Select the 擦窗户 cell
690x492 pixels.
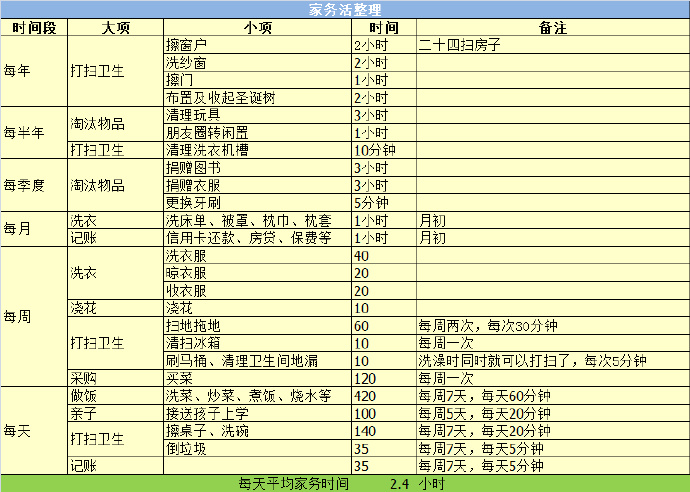[257, 45]
